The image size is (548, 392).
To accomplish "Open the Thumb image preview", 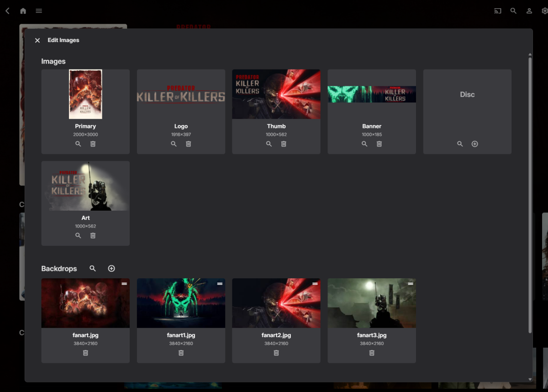I will [x=276, y=94].
